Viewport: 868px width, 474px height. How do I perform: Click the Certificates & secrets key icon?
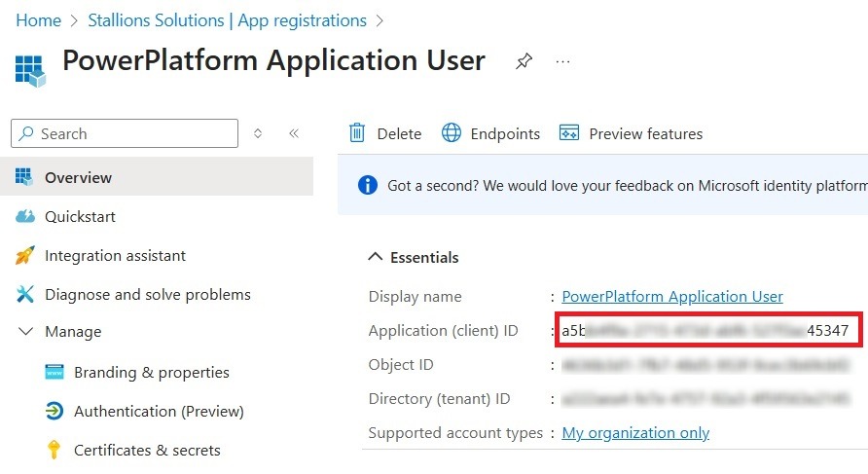pyautogui.click(x=54, y=450)
